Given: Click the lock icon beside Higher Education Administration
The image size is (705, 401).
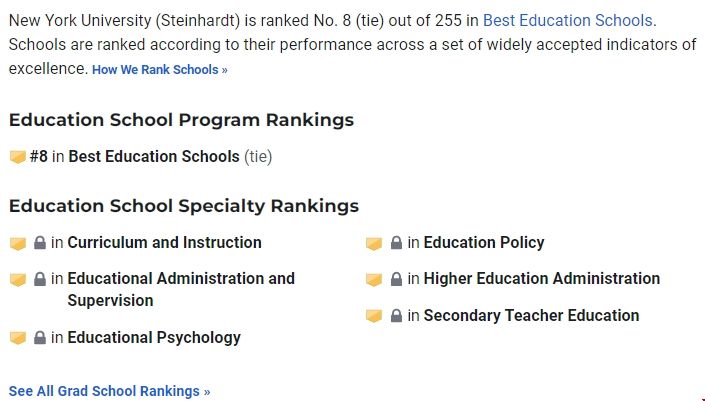Looking at the screenshot, I should 396,279.
